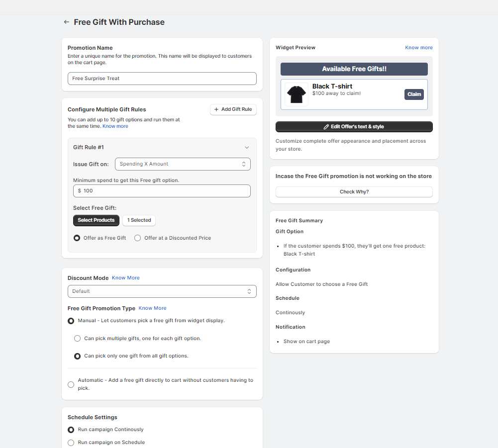Click the Black T-shirt product thumbnail
Viewport: 498px width, 448px height.
[x=297, y=94]
